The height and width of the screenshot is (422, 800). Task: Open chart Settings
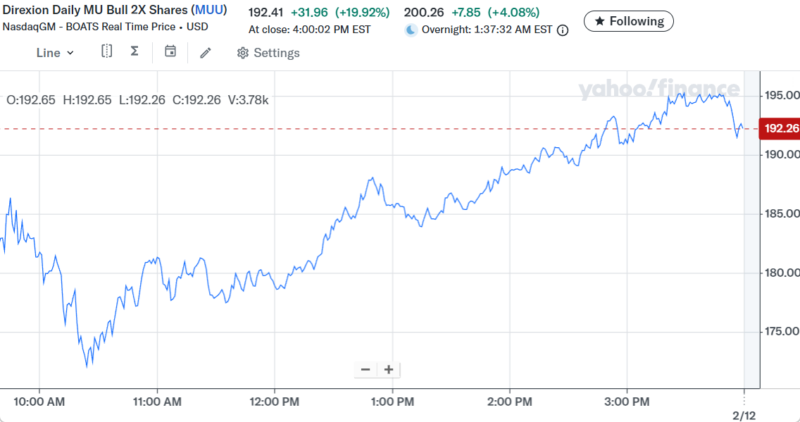pos(268,53)
